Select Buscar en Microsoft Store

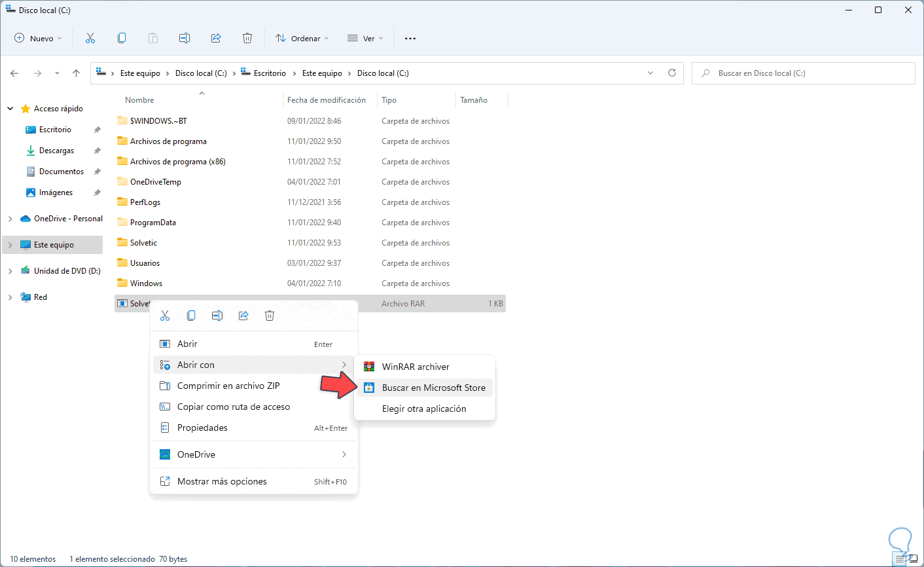(x=425, y=388)
